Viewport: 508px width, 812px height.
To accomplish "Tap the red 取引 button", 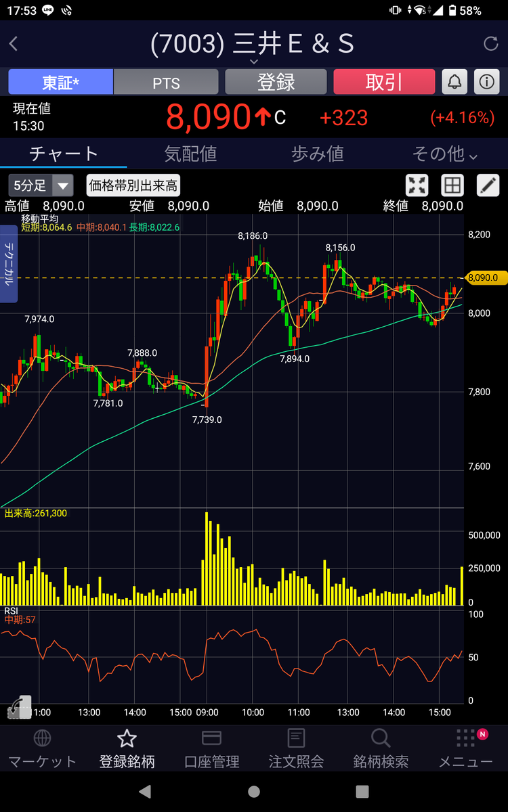I will pyautogui.click(x=384, y=82).
